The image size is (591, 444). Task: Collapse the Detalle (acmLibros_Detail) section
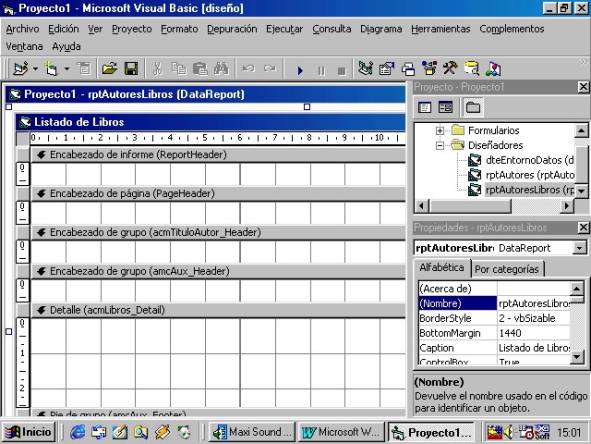pos(41,310)
